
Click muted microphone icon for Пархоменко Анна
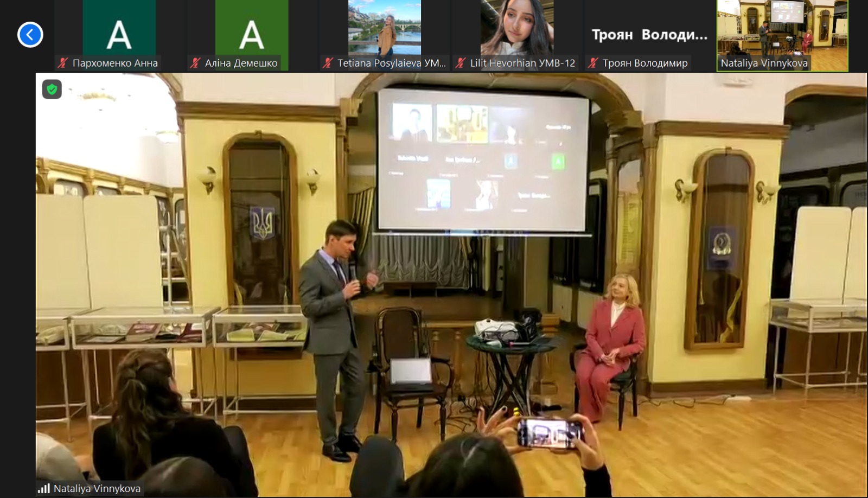pos(63,63)
